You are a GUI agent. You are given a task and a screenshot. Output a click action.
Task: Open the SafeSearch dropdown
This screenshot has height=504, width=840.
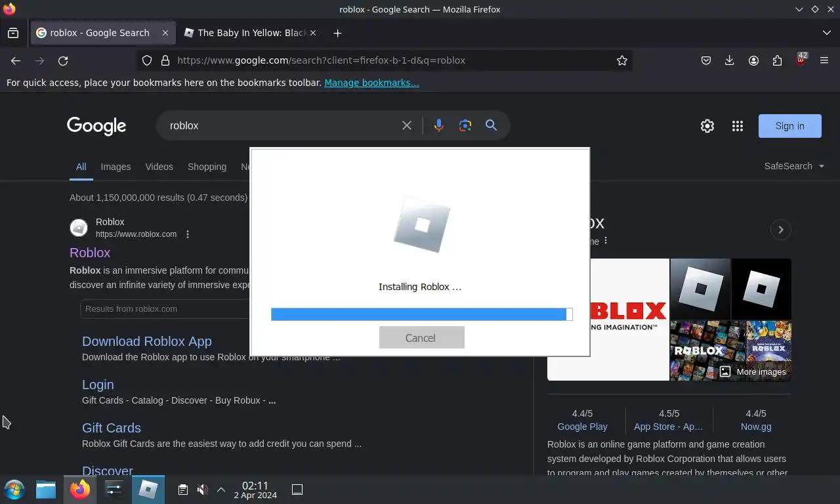point(794,166)
